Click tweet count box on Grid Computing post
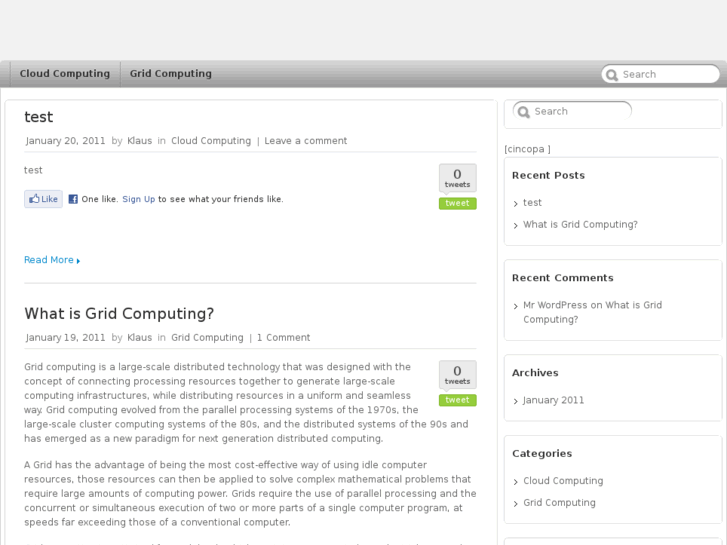 pyautogui.click(x=457, y=374)
